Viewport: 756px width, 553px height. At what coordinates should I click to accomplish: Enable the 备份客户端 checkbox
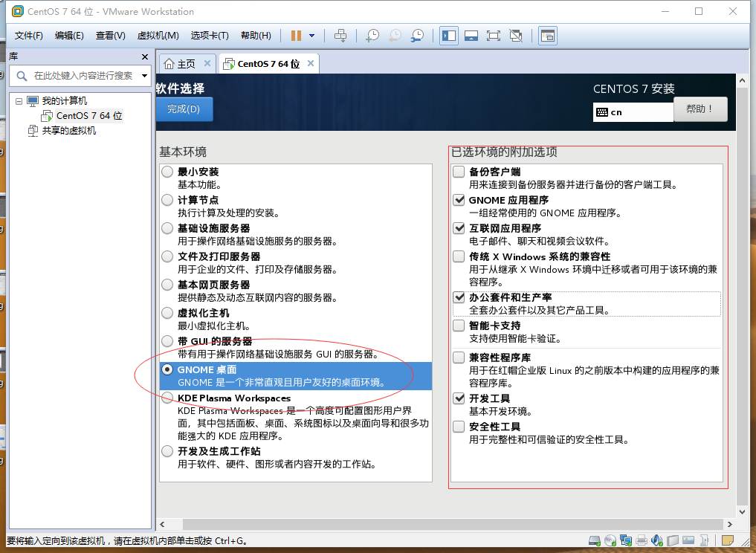pyautogui.click(x=459, y=172)
